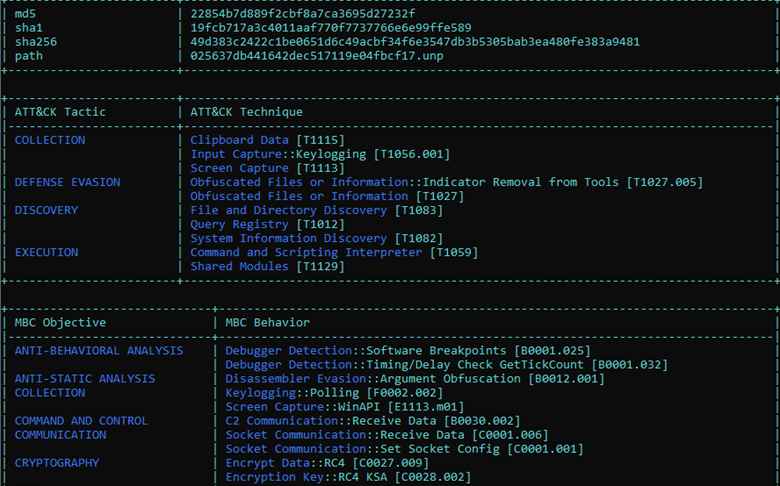Click the DEFENSE EVASION tactic label

[x=67, y=182]
